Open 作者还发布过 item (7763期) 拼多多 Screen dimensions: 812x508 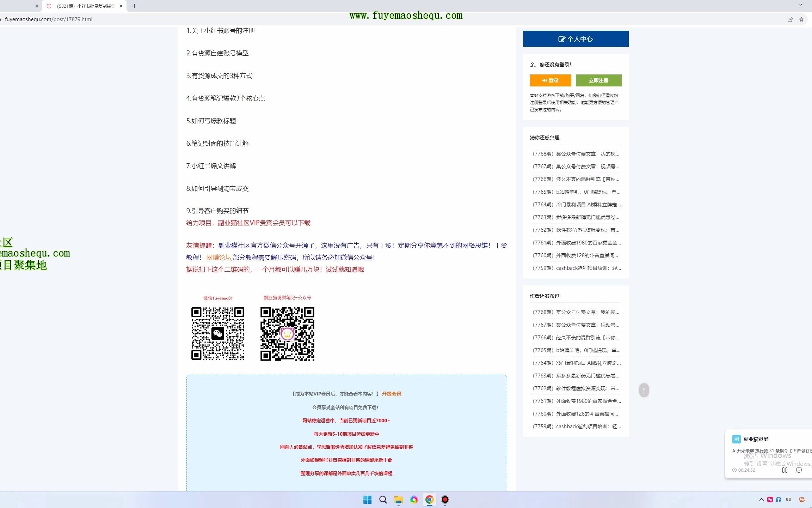[x=576, y=376]
